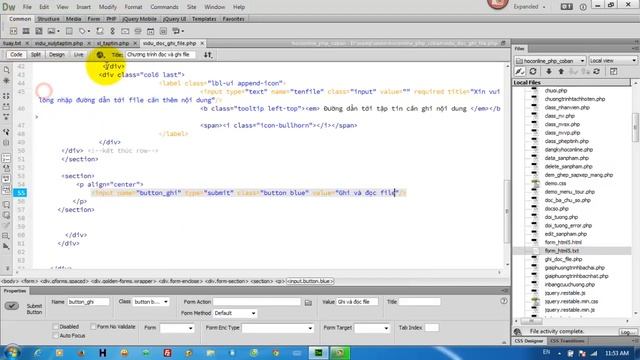Click the browse folder icon beside Form Action
The width and height of the screenshot is (640, 360).
point(308,302)
